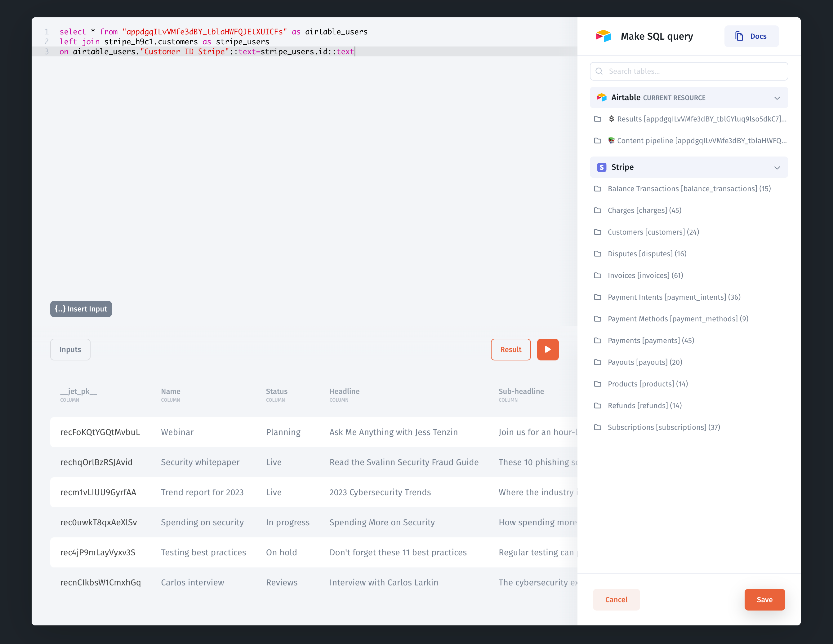Viewport: 833px width, 644px height.
Task: Click the Status column header
Action: (x=277, y=395)
